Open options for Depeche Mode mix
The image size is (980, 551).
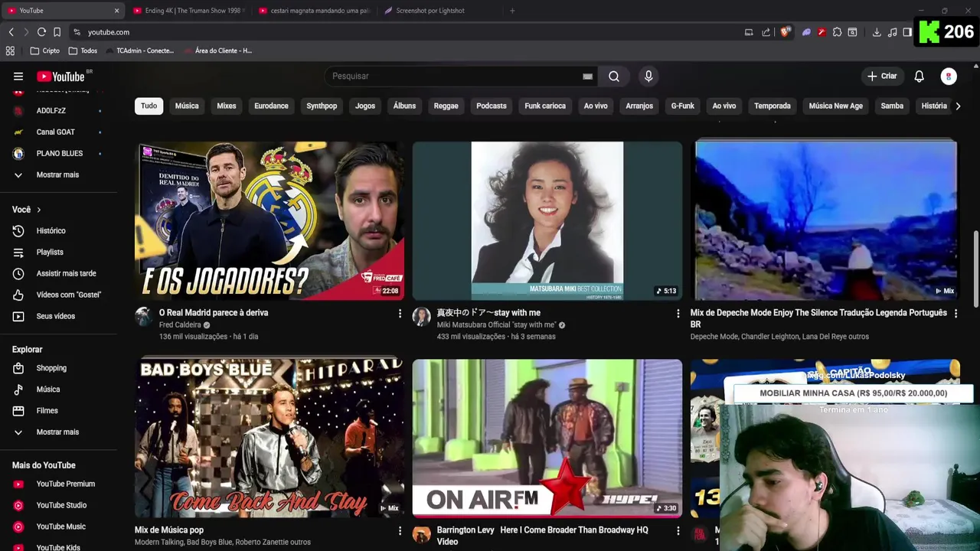[955, 314]
